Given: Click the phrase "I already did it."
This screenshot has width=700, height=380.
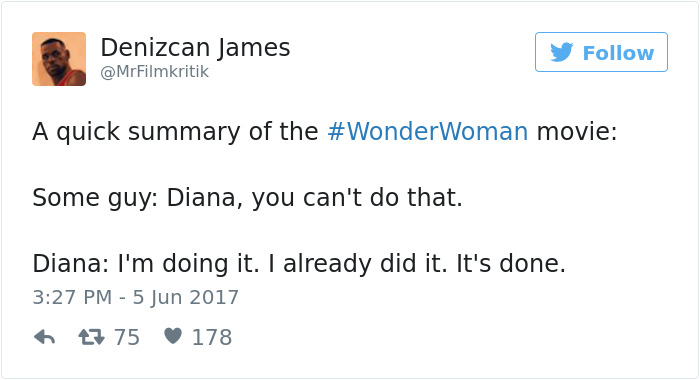Looking at the screenshot, I should (358, 263).
